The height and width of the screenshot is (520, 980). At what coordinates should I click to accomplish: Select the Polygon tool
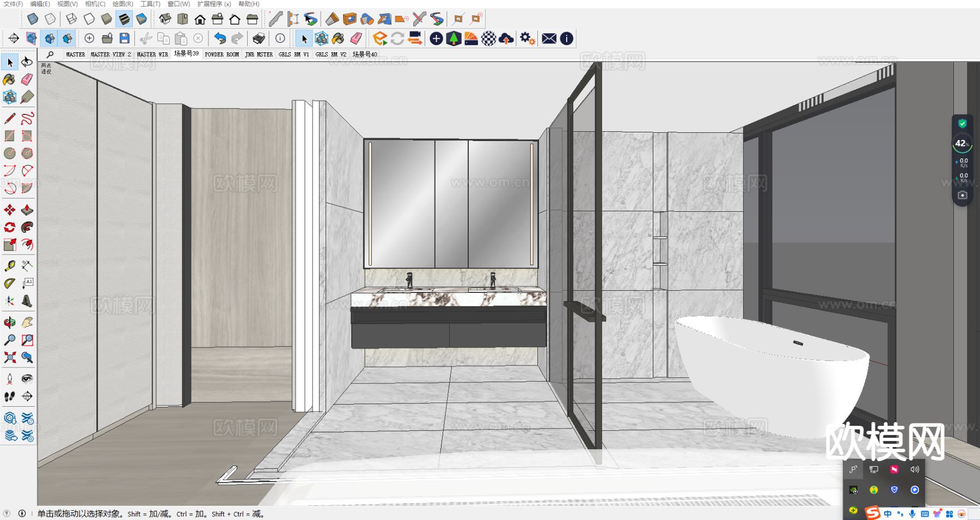(27, 153)
